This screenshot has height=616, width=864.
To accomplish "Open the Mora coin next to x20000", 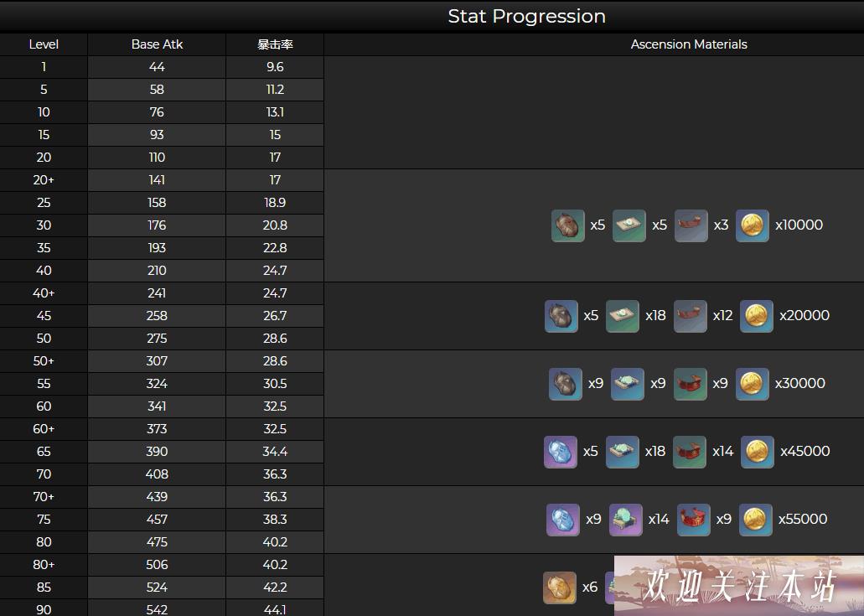I will (756, 316).
